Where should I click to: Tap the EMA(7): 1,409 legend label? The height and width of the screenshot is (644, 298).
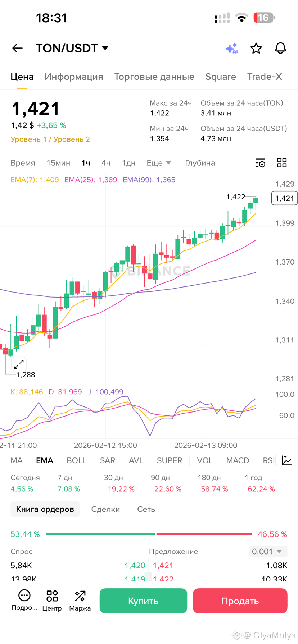pos(35,180)
